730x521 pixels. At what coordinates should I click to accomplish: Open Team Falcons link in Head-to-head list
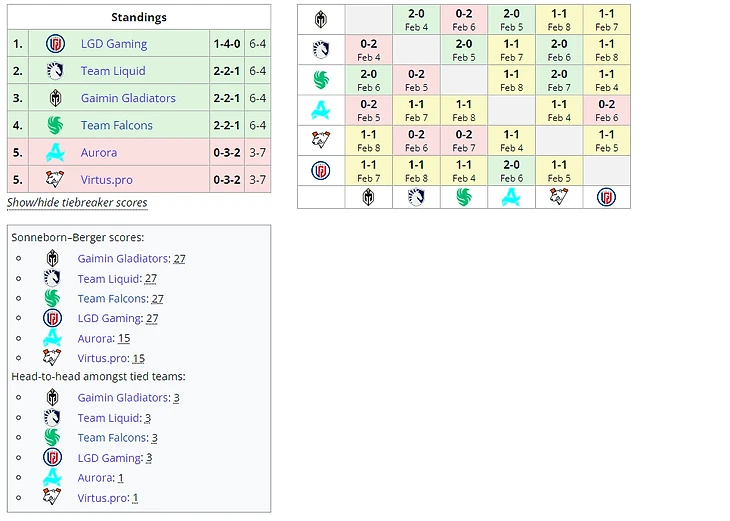[x=113, y=438]
